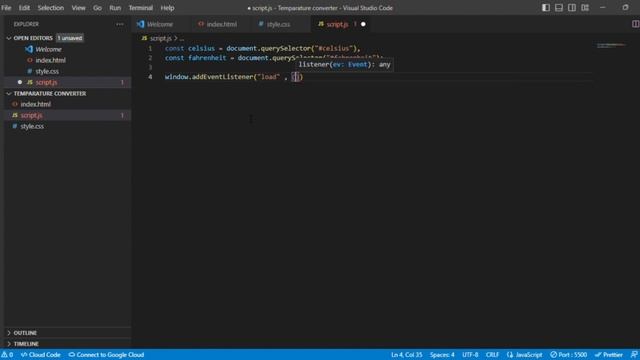Click line 4 addEventListener code
Screen dimensions: 640x360
click(234, 77)
